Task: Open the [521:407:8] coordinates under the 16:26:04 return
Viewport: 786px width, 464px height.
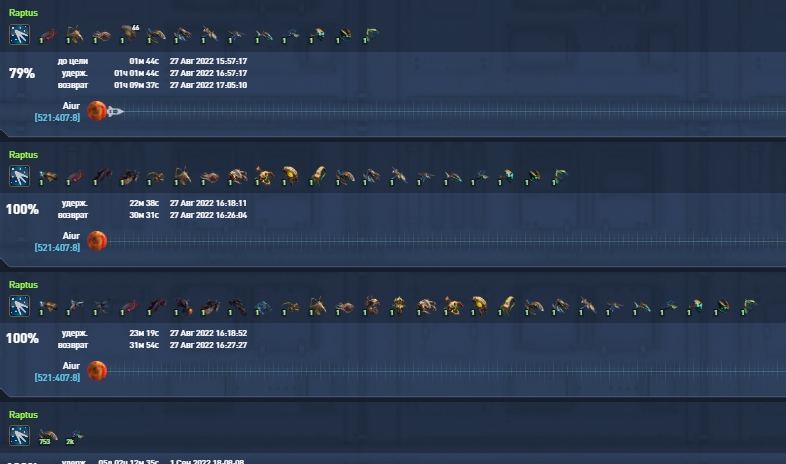Action: (x=57, y=248)
